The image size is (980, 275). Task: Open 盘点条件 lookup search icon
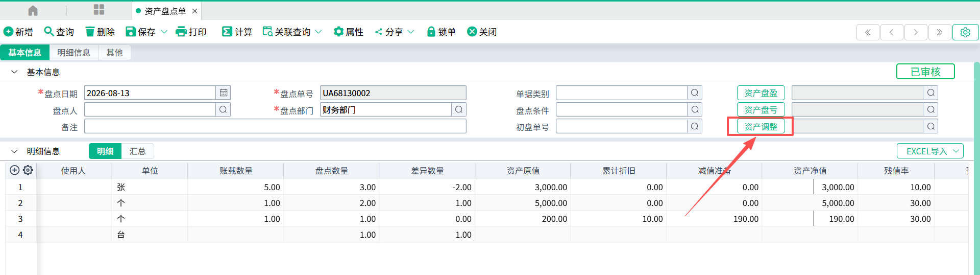point(695,109)
